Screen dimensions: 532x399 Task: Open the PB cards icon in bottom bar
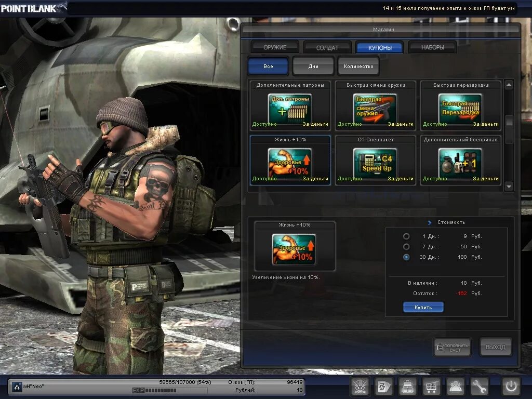coord(384,386)
